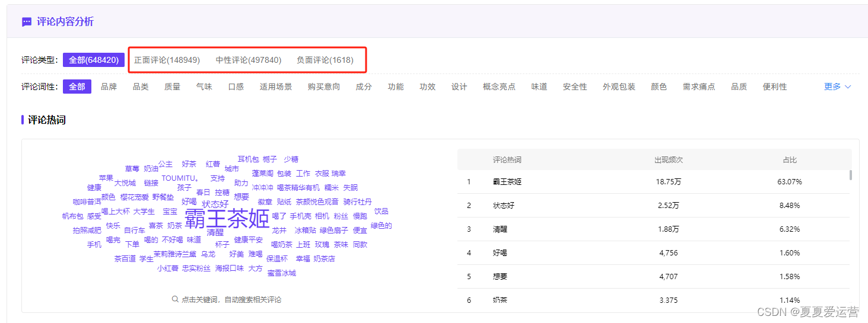Viewport: 868px width, 323px height.
Task: Click the 6.32% ratio cell
Action: tap(790, 229)
